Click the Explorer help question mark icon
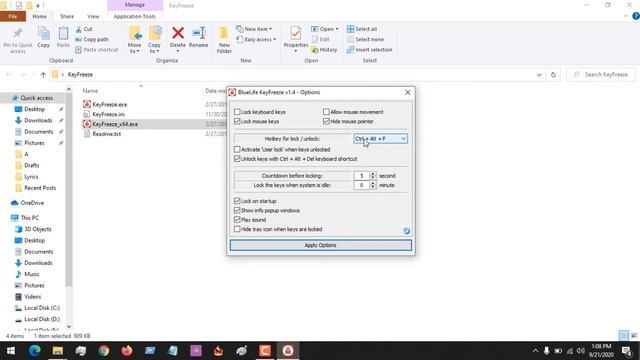This screenshot has width=640, height=360. pos(636,16)
